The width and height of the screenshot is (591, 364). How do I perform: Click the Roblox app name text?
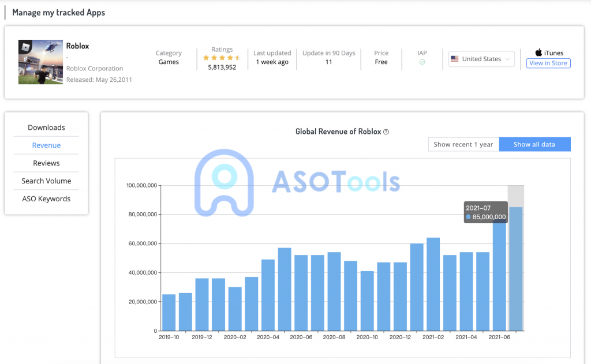click(x=78, y=46)
